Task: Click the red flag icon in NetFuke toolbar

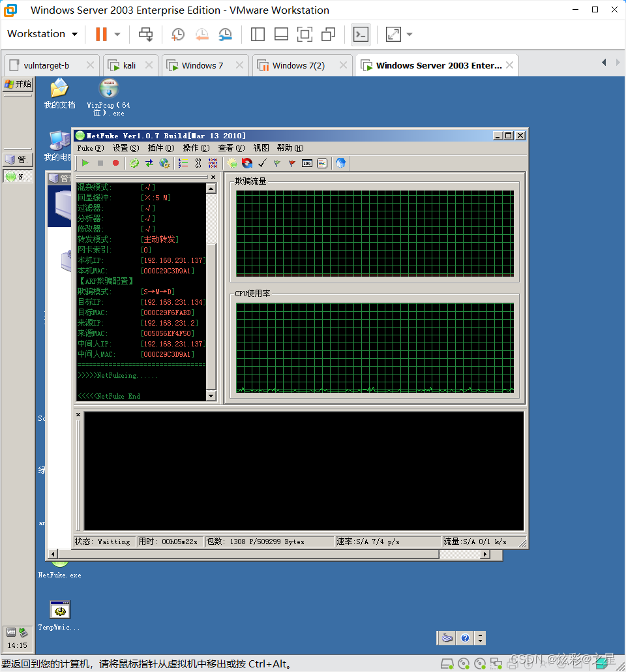Action: click(x=291, y=163)
